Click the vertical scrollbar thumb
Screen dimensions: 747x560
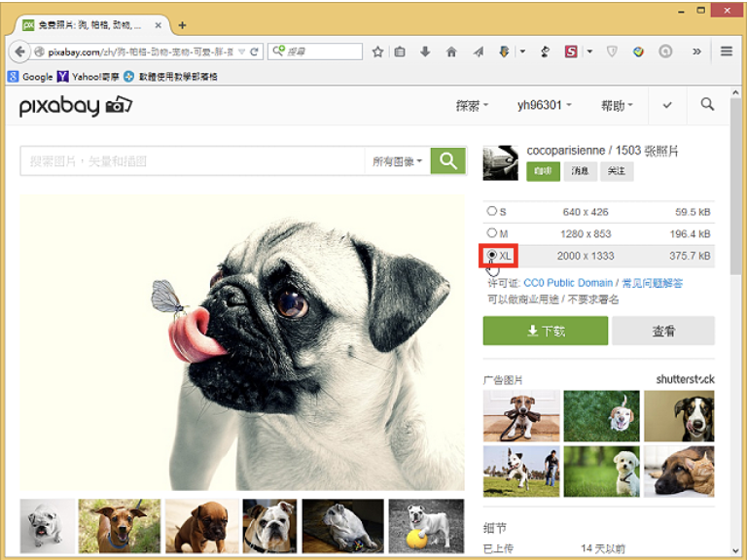point(735,187)
